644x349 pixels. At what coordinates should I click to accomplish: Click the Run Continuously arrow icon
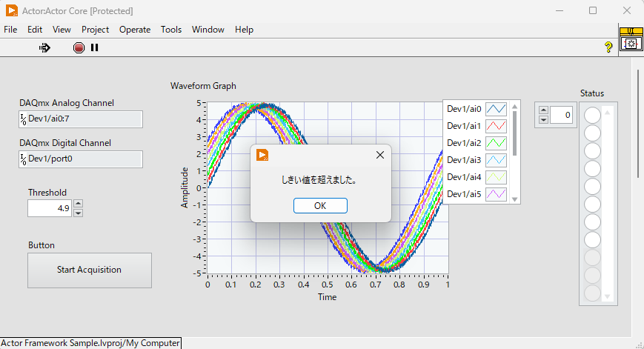(x=44, y=48)
